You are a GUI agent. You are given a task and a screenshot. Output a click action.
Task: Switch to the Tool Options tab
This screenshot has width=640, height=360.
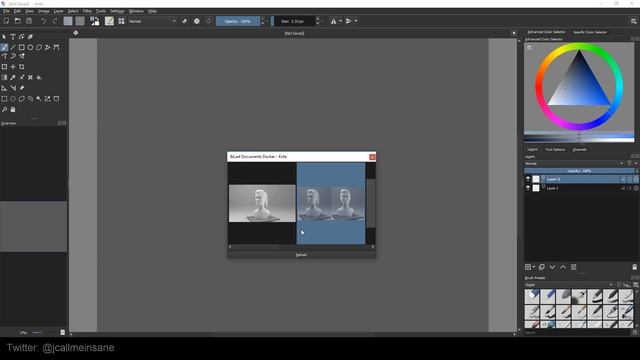pos(555,150)
